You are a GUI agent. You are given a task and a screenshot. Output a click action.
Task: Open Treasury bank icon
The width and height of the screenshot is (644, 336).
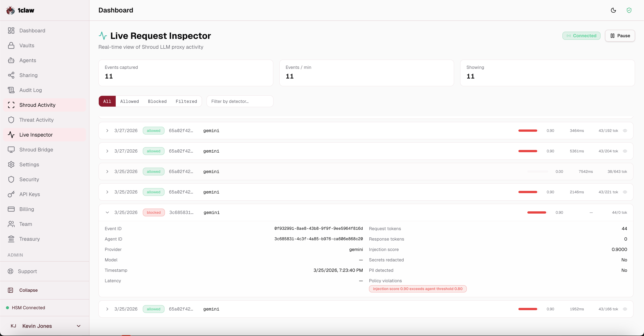pos(11,239)
